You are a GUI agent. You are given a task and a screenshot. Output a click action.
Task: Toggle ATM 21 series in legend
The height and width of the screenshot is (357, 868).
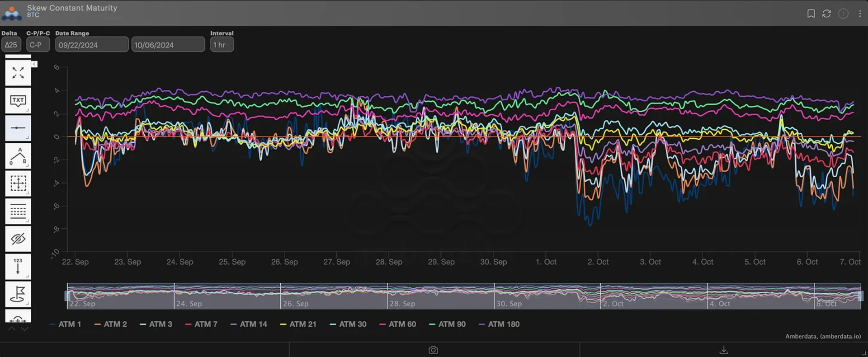pyautogui.click(x=298, y=324)
